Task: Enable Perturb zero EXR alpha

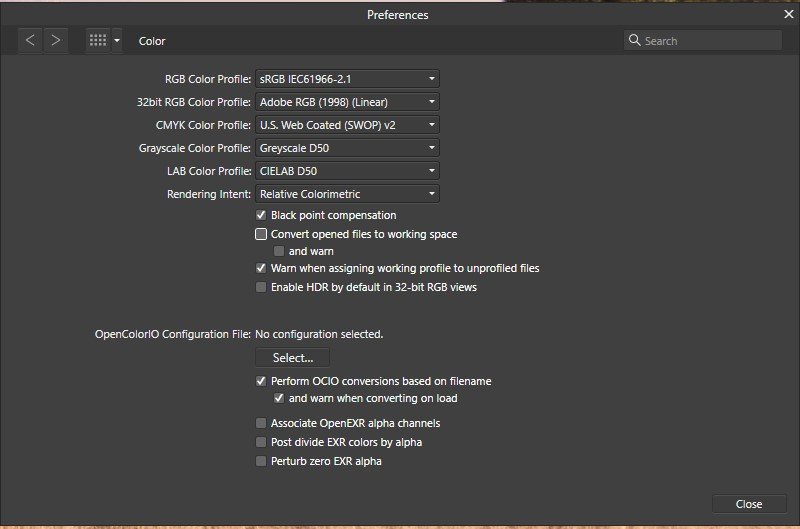Action: coord(261,461)
